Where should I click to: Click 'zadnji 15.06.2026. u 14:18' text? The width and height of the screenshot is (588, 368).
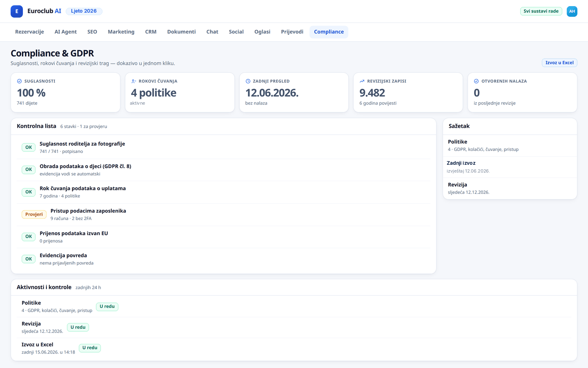point(48,352)
